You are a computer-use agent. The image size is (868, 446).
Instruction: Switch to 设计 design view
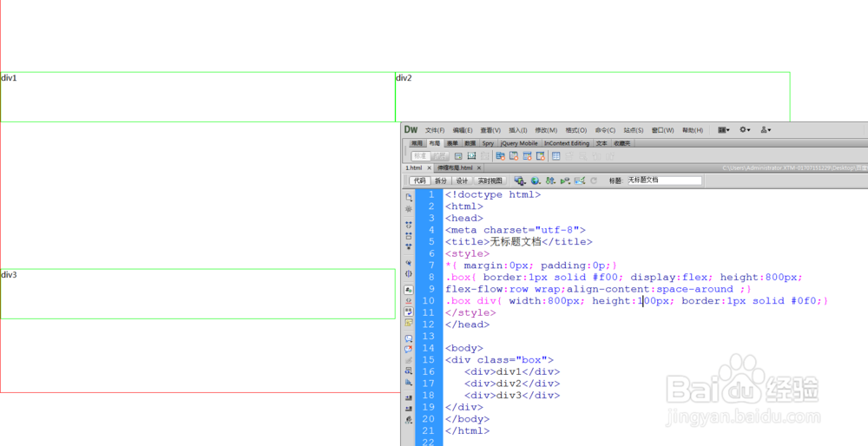click(x=462, y=180)
